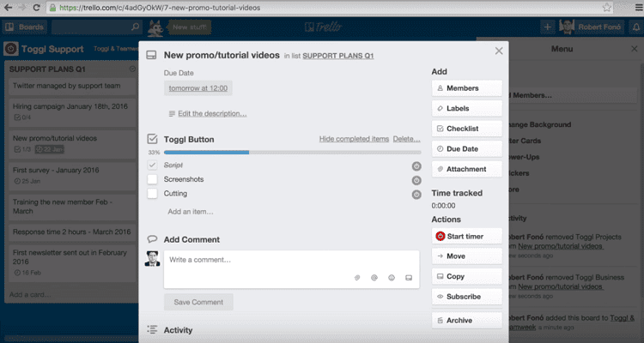Open First newsletter sent out in February card
This screenshot has width=644, height=343.
72,262
